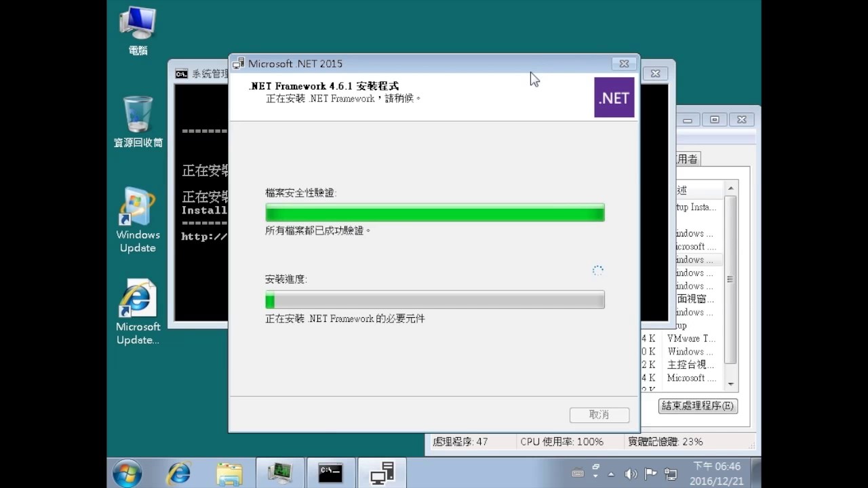Click the .NET Framework 4.6.1 安裝程式 heading

coord(324,86)
